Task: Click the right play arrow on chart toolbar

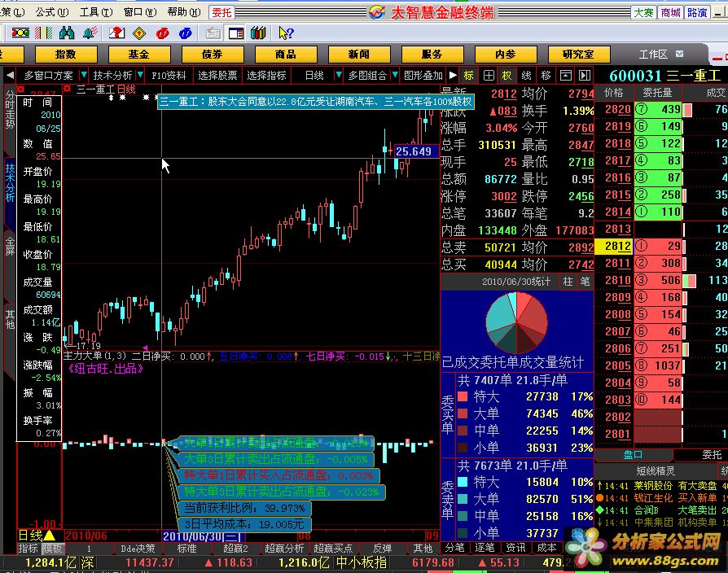Action: pyautogui.click(x=453, y=75)
